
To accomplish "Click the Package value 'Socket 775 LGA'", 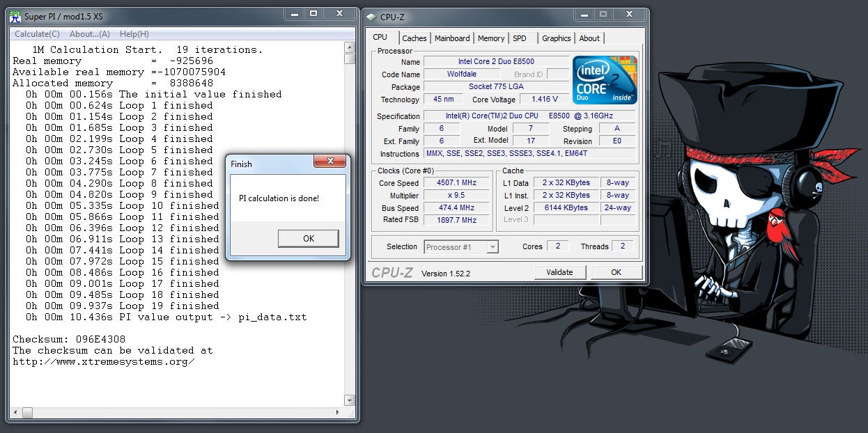I will coord(496,87).
